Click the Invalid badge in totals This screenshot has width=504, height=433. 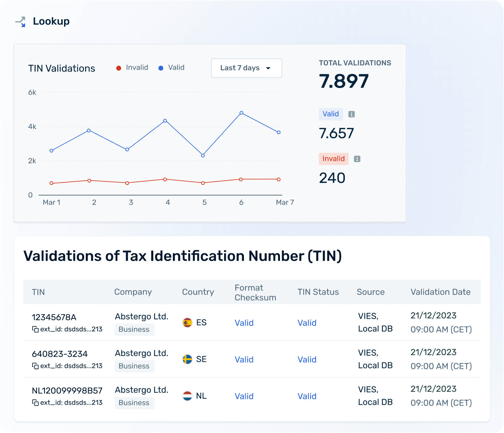click(x=334, y=159)
